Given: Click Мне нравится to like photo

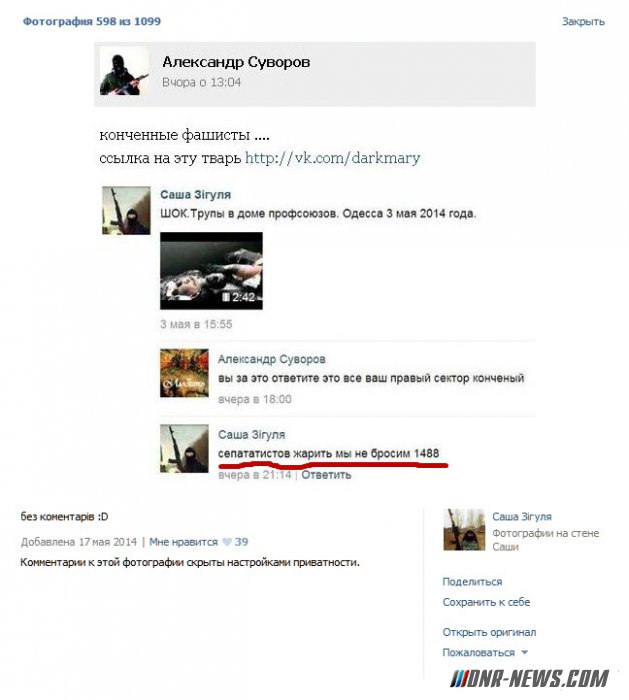Looking at the screenshot, I should 183,542.
